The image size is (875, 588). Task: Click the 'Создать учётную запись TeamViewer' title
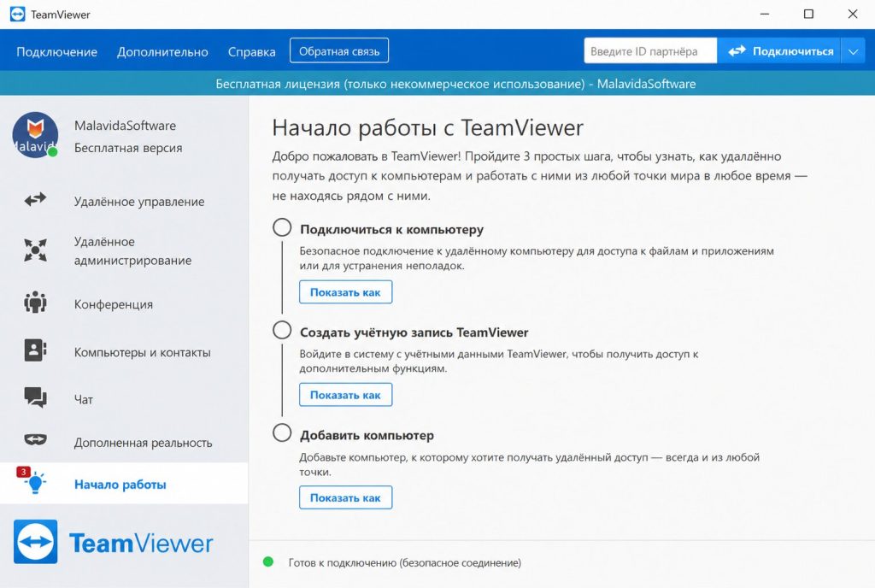click(x=414, y=332)
